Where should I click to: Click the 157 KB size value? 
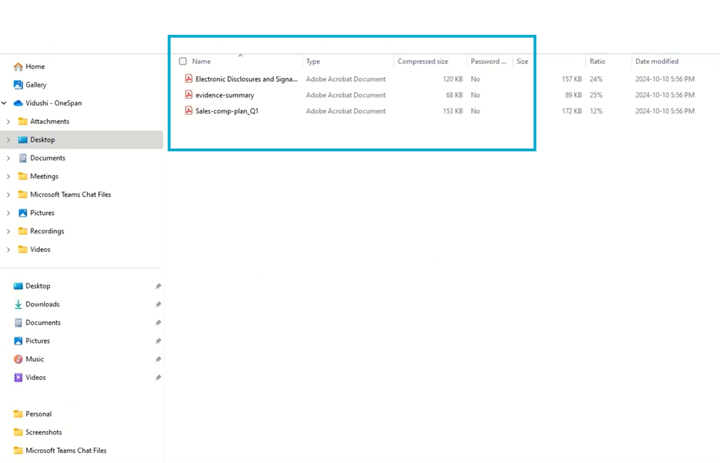click(x=572, y=79)
